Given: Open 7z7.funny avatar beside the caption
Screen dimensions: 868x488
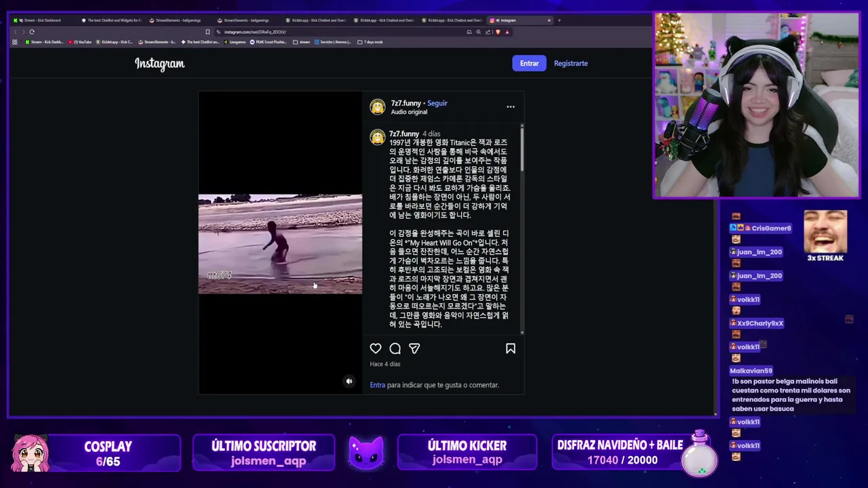Looking at the screenshot, I should pos(378,137).
